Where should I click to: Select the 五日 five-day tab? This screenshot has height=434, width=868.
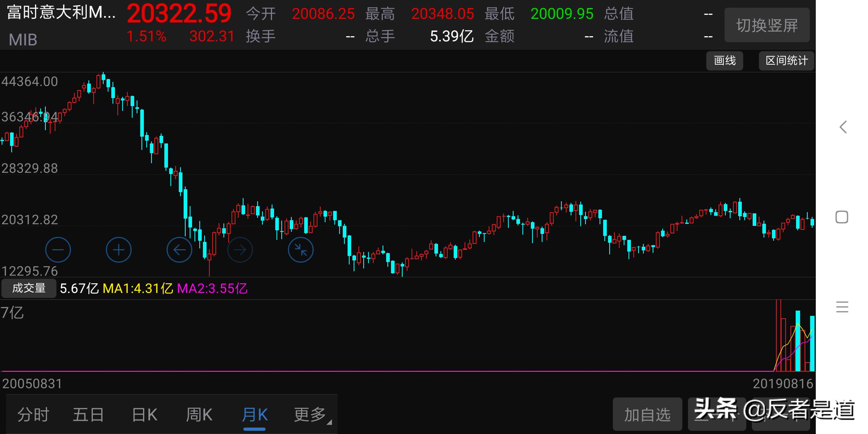click(x=88, y=415)
